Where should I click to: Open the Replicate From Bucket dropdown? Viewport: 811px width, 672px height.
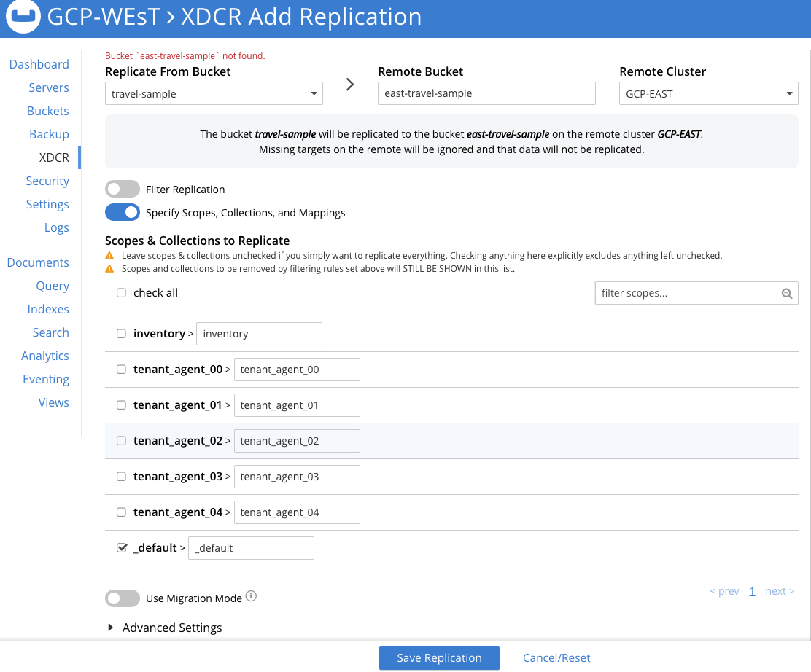pos(214,93)
